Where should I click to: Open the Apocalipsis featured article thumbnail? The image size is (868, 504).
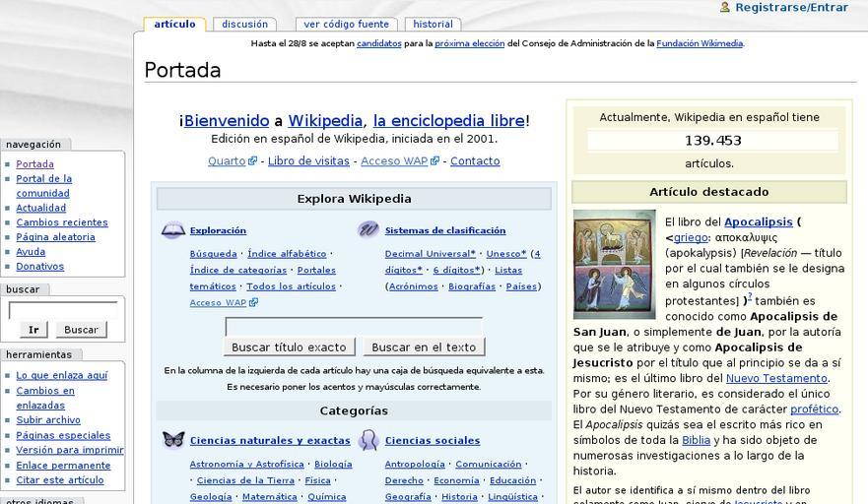[614, 264]
